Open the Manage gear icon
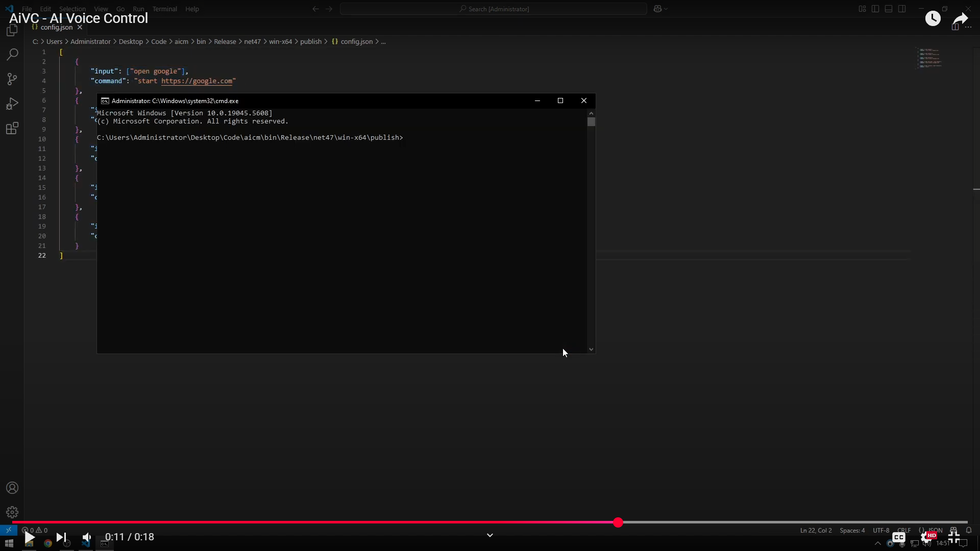The height and width of the screenshot is (551, 980). tap(12, 512)
